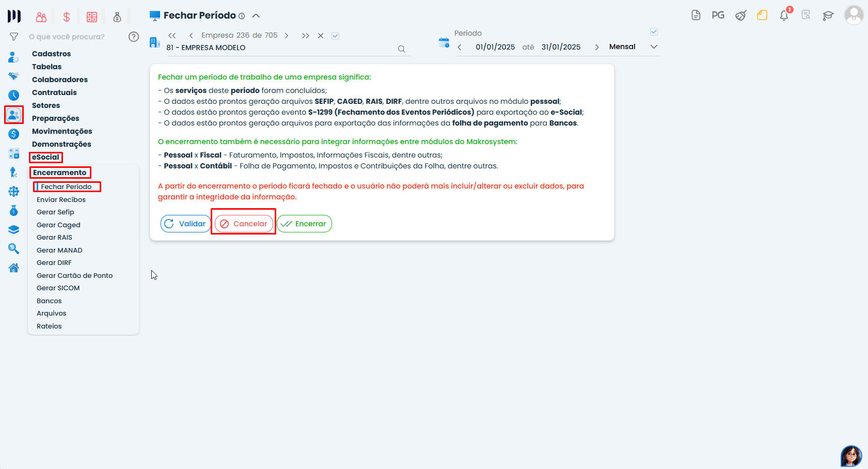Click the start date 01/01/2025
868x469 pixels.
[x=496, y=47]
